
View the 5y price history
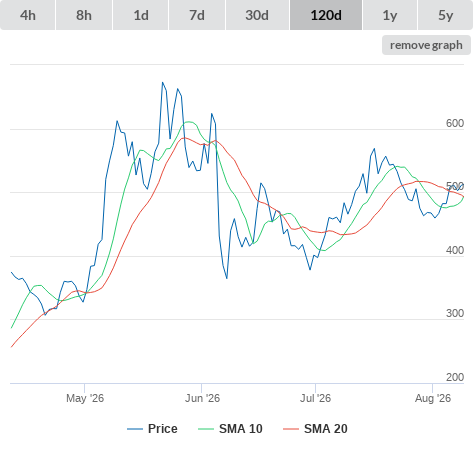coord(445,15)
